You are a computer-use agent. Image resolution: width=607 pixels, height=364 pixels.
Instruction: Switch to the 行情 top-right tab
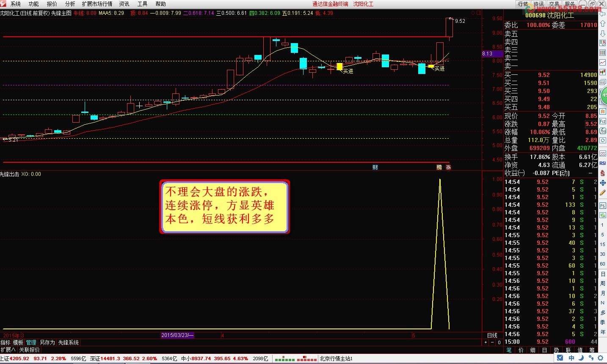pos(523,4)
